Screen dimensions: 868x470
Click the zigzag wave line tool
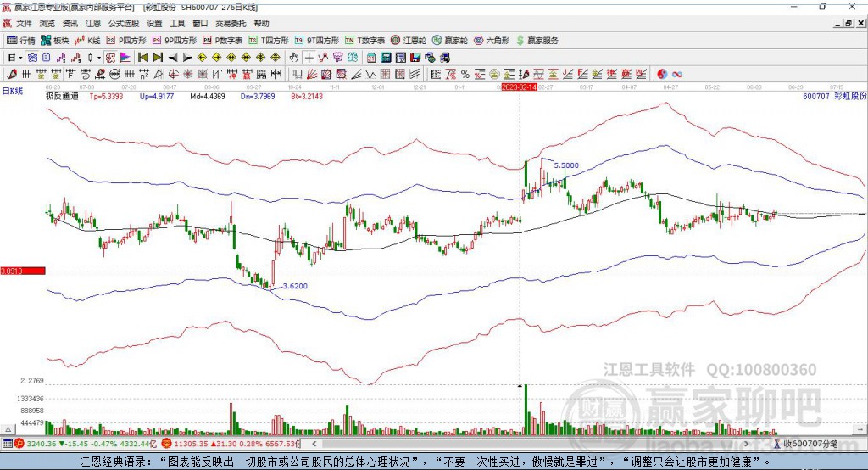(370, 75)
